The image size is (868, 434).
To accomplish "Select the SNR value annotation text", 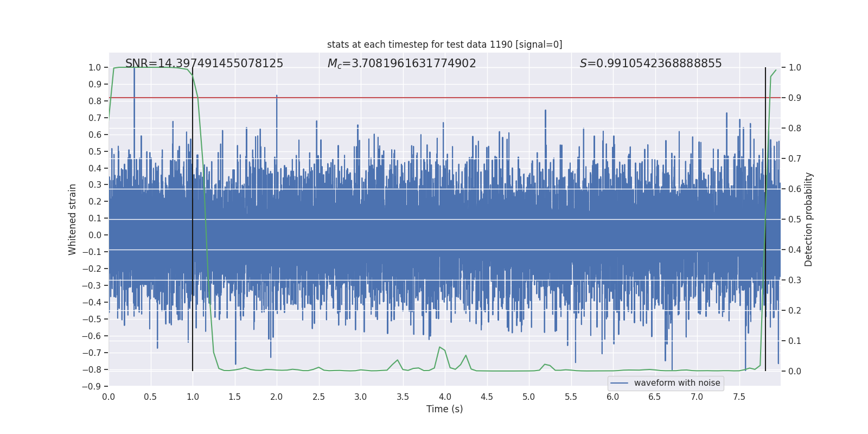I will (x=204, y=63).
